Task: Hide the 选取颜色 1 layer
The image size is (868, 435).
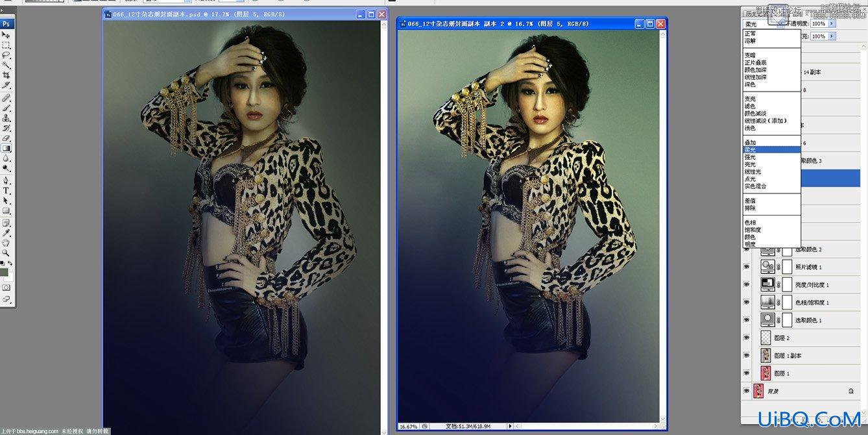Action: (746, 320)
